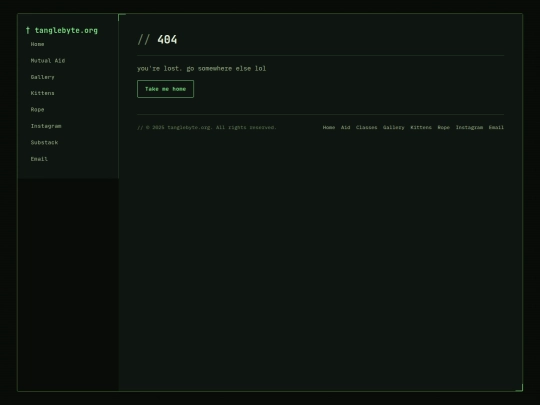
Task: Click the copyright notice text in footer
Action: coord(207,127)
